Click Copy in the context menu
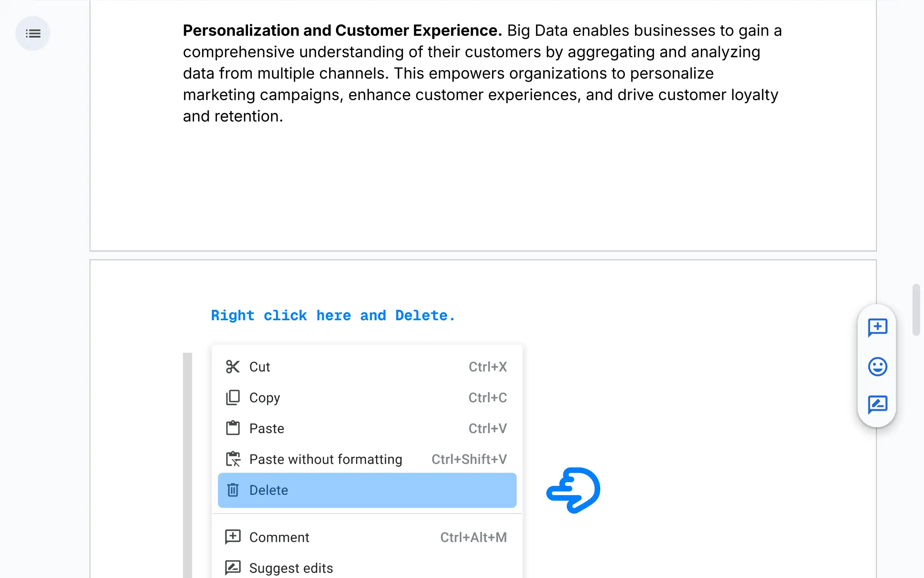 click(265, 397)
